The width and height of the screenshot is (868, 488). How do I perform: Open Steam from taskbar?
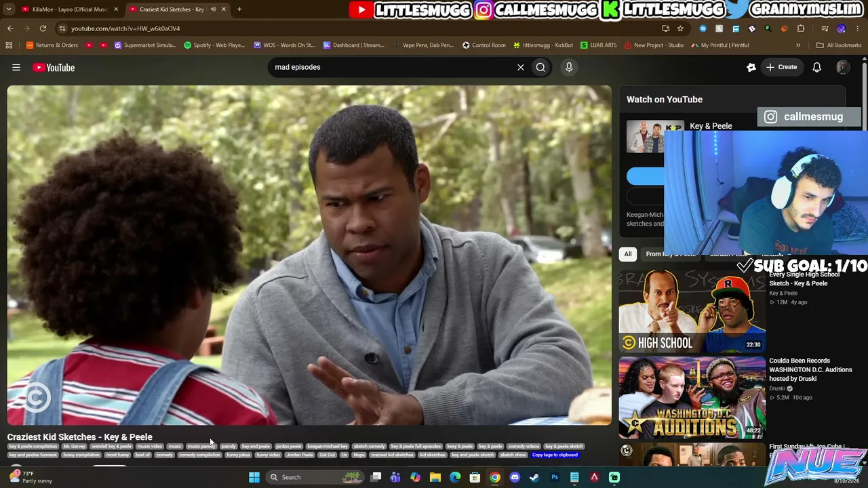[x=534, y=477]
